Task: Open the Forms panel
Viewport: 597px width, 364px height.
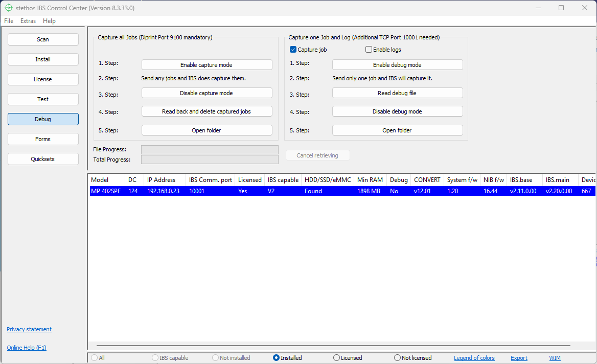Action: [43, 139]
